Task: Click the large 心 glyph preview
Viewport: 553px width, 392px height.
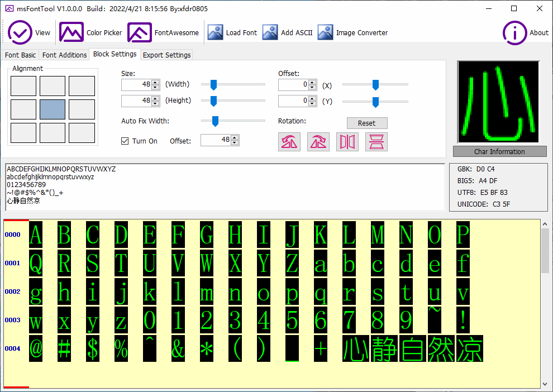Action: (499, 102)
